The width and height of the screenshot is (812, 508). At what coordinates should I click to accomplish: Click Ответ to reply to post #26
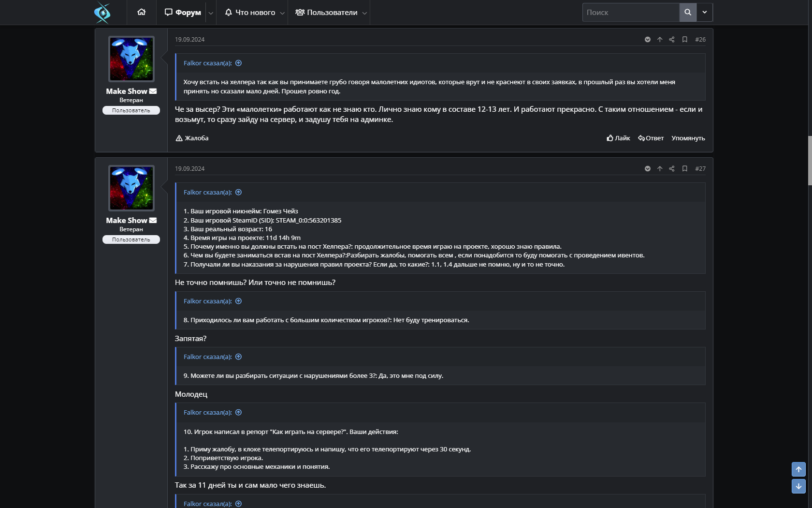point(651,138)
